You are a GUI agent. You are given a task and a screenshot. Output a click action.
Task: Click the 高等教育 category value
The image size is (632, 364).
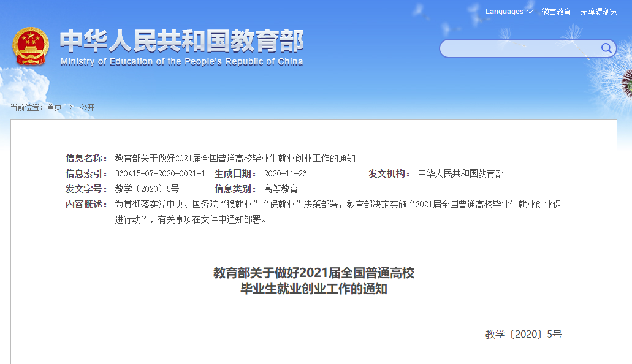tap(281, 189)
